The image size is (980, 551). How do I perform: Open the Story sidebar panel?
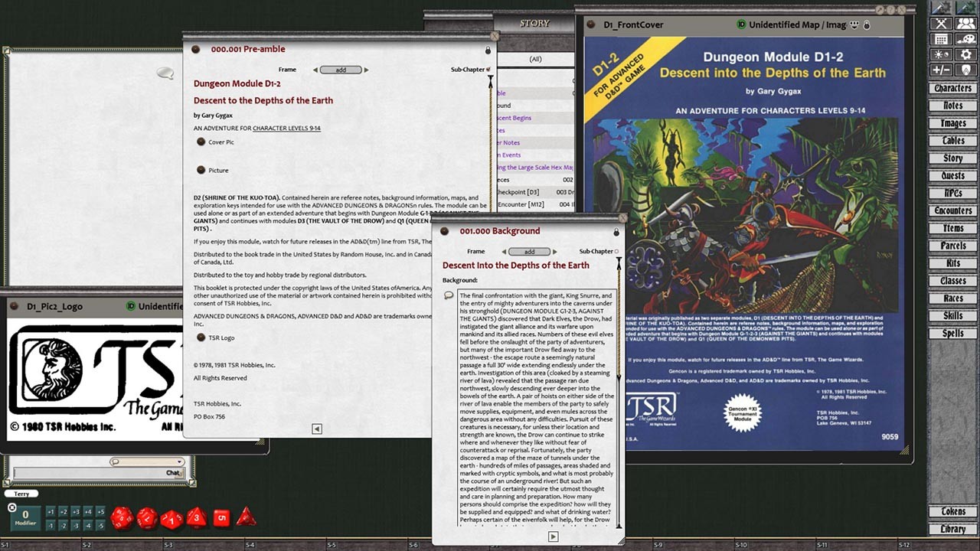952,158
